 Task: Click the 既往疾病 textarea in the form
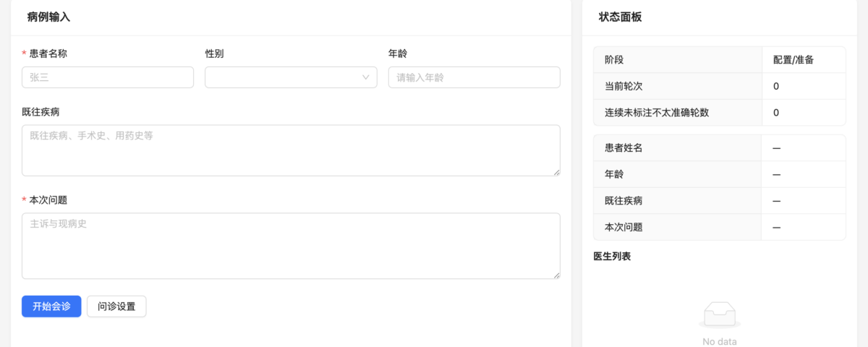pyautogui.click(x=291, y=150)
